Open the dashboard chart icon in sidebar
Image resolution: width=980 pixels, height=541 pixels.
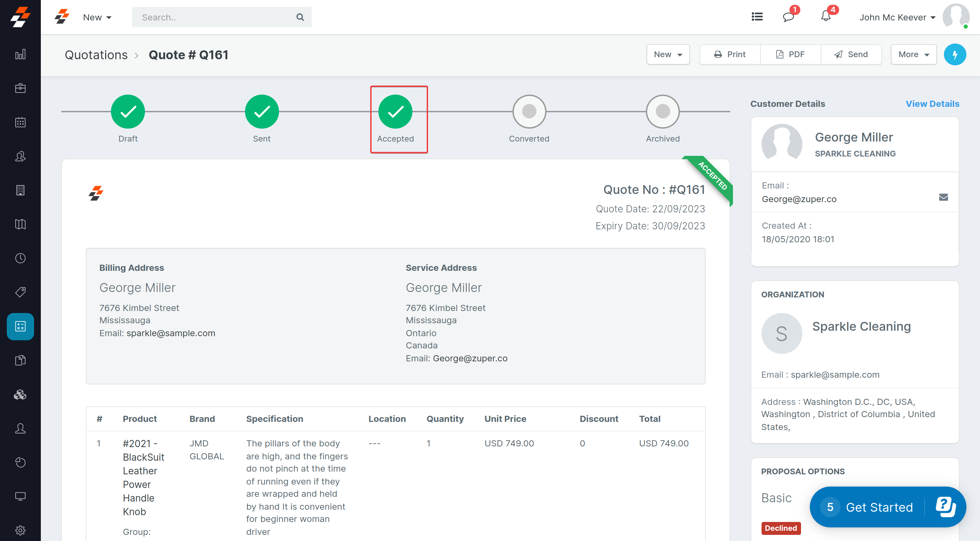[x=20, y=54]
